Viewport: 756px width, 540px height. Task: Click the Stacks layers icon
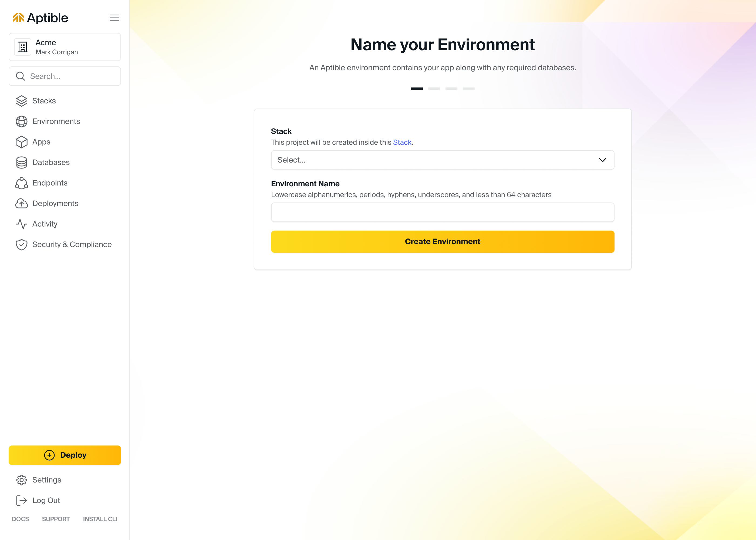click(x=22, y=101)
